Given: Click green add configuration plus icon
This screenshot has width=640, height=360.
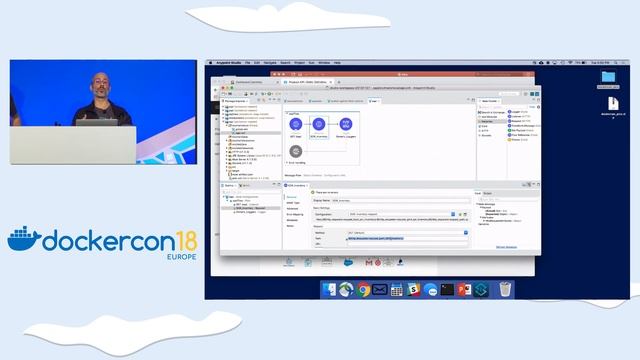Looking at the screenshot, I should click(460, 214).
